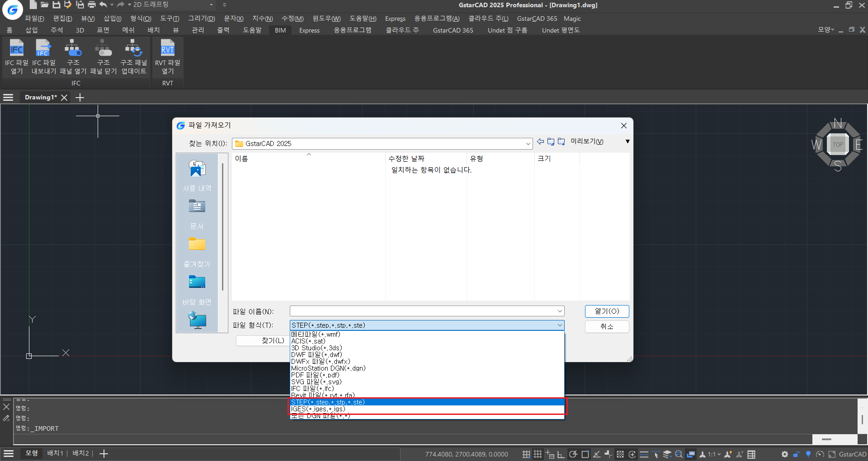Click the 찾기(L) find button
The image size is (868, 461).
point(263,340)
